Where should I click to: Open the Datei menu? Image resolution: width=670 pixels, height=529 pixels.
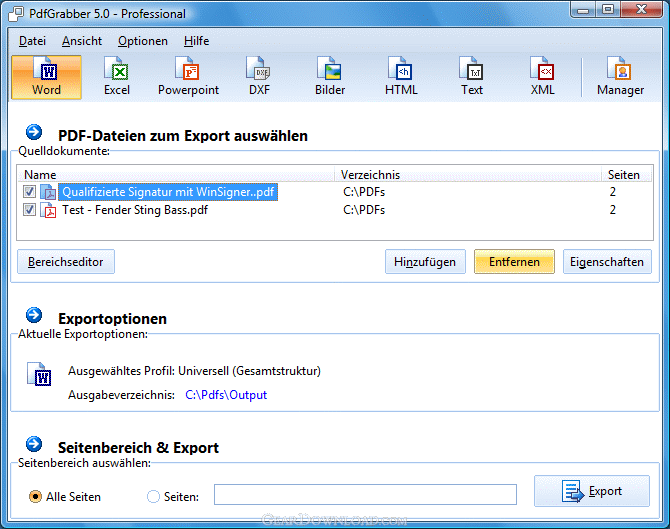point(32,41)
